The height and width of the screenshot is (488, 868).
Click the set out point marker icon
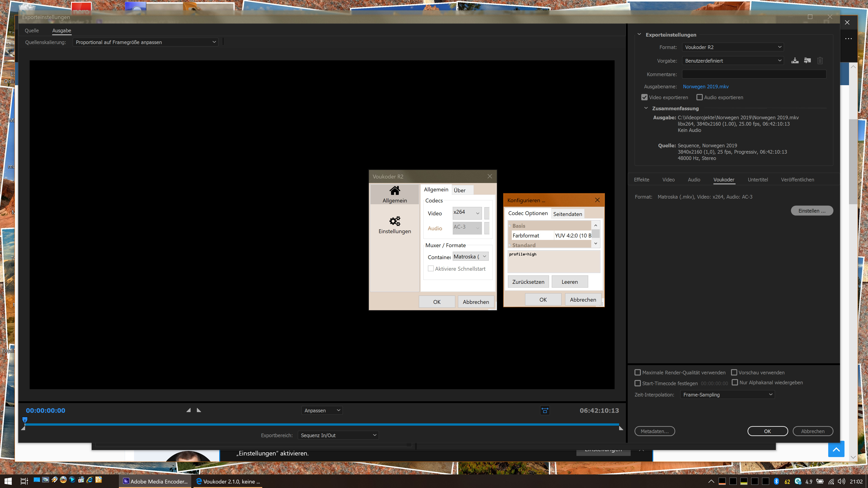coord(199,410)
